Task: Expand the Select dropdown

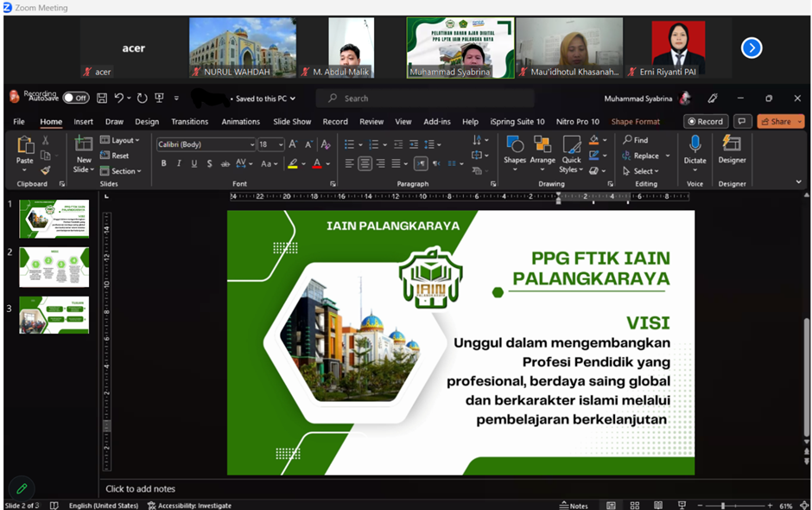Action: [641, 170]
